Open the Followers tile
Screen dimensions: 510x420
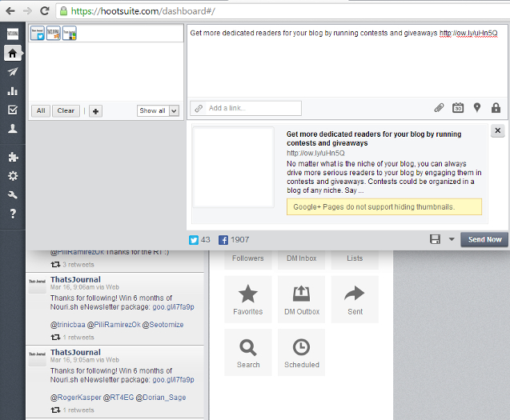click(x=248, y=259)
